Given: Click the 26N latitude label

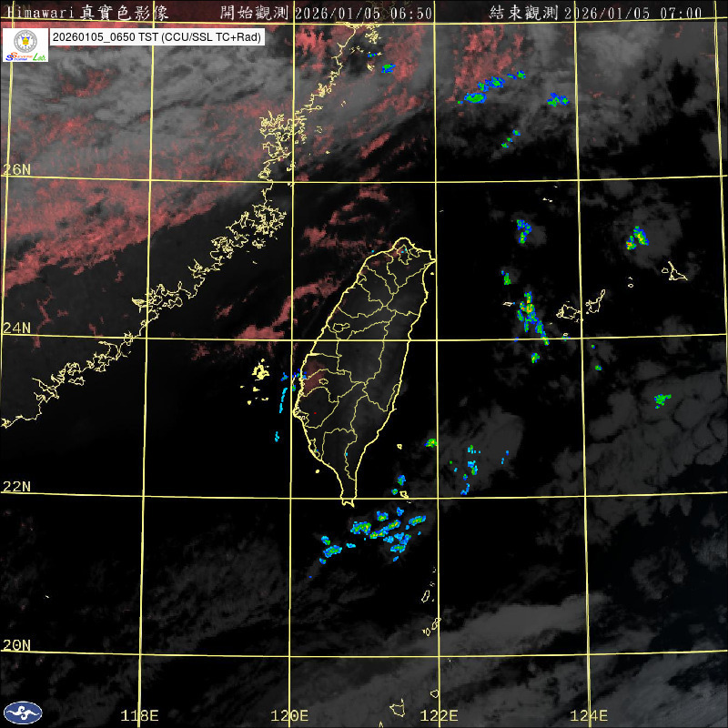Looking at the screenshot, I should [16, 169].
